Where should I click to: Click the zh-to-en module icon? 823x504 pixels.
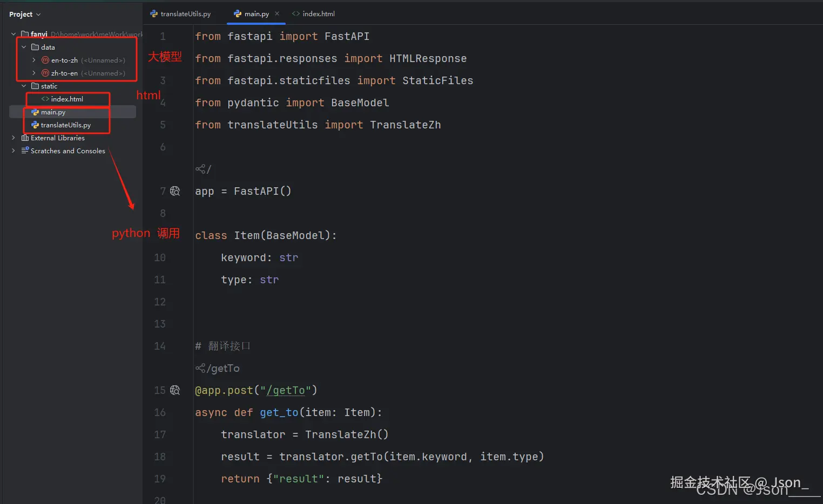click(45, 73)
